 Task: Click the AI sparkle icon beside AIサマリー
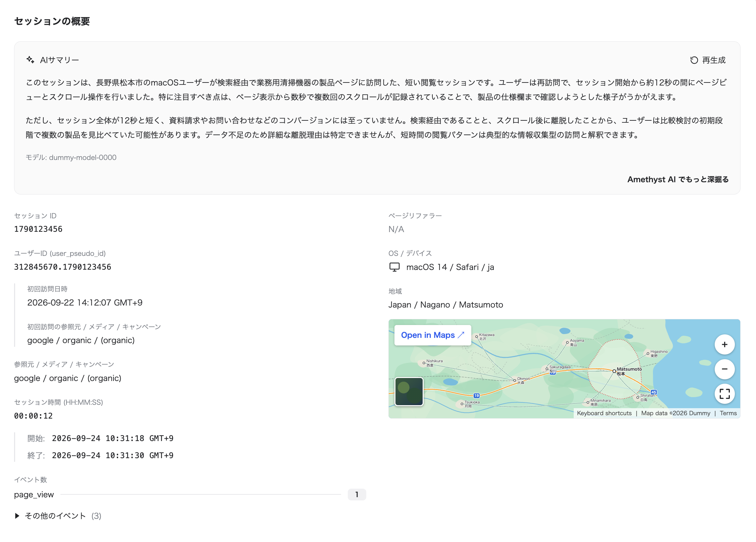pyautogui.click(x=30, y=60)
